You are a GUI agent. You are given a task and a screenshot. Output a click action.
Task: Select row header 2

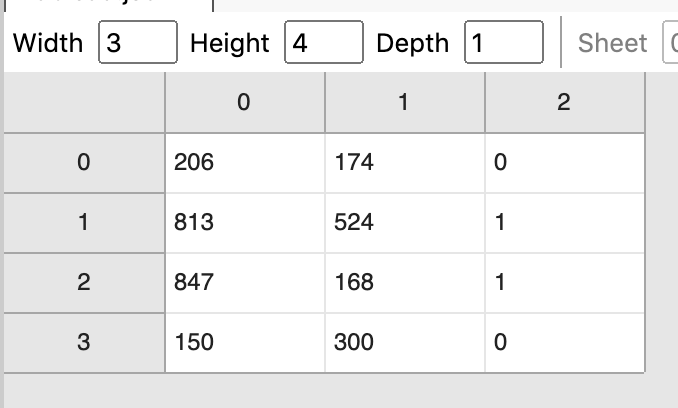(x=84, y=283)
